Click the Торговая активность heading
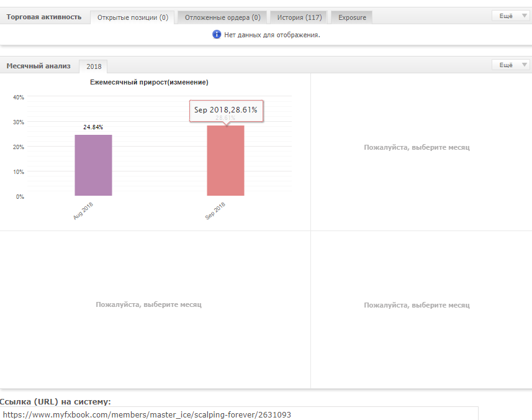This screenshot has width=532, height=420. 44,17
